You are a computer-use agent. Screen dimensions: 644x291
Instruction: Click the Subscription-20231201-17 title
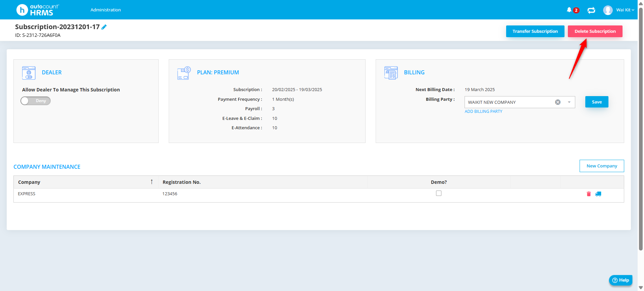point(57,27)
